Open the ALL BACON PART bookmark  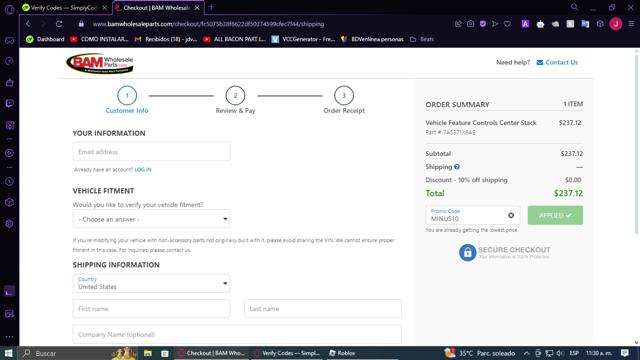point(234,39)
